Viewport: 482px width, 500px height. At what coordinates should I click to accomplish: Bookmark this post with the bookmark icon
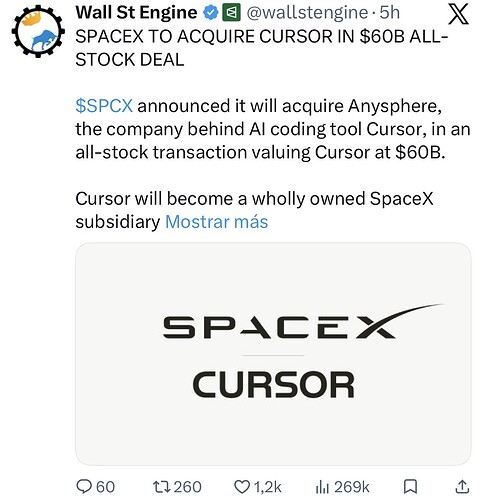pos(410,487)
